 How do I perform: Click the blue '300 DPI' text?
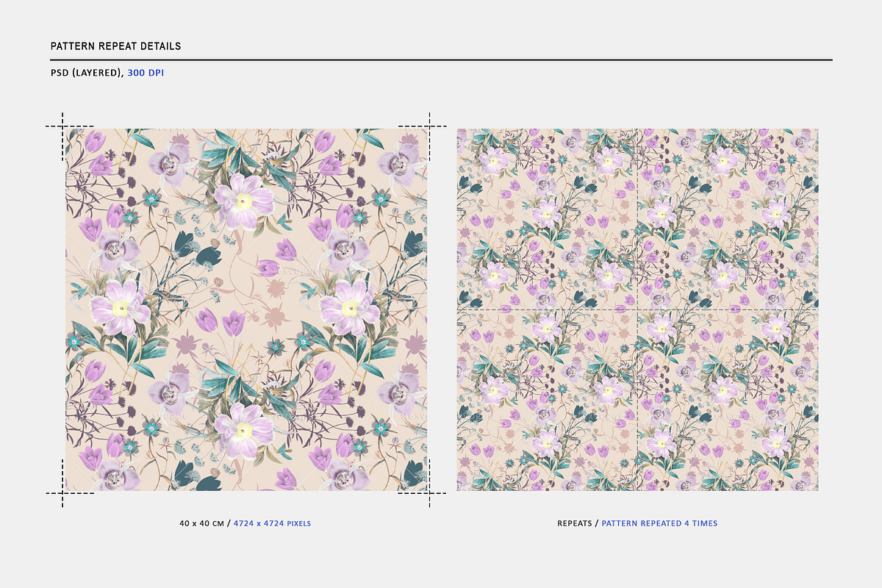146,73
